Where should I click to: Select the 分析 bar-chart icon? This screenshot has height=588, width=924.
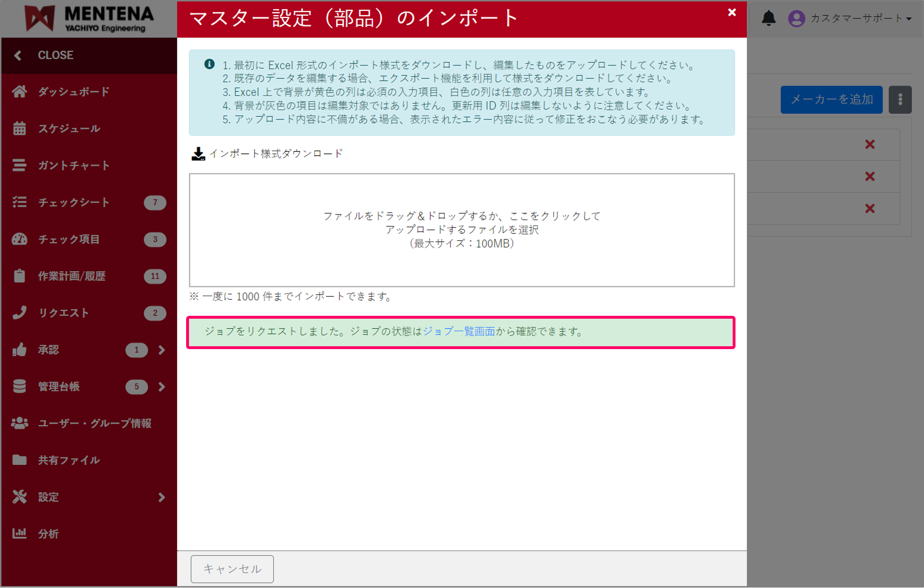pyautogui.click(x=19, y=533)
